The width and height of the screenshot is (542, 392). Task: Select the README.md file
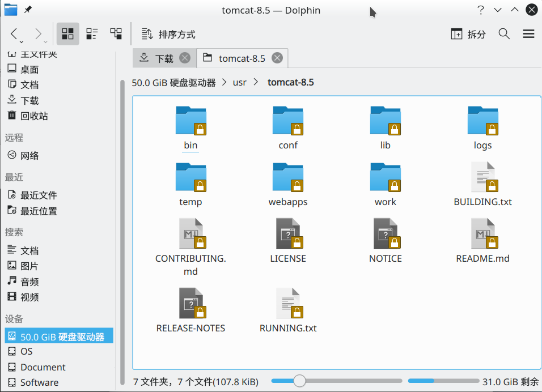pos(483,241)
